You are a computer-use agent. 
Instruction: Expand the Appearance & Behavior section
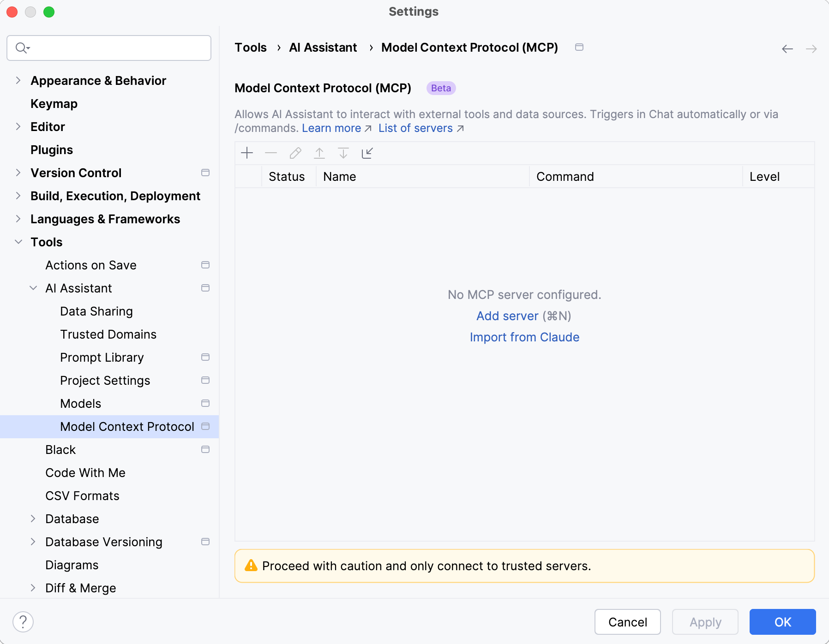[x=18, y=81]
